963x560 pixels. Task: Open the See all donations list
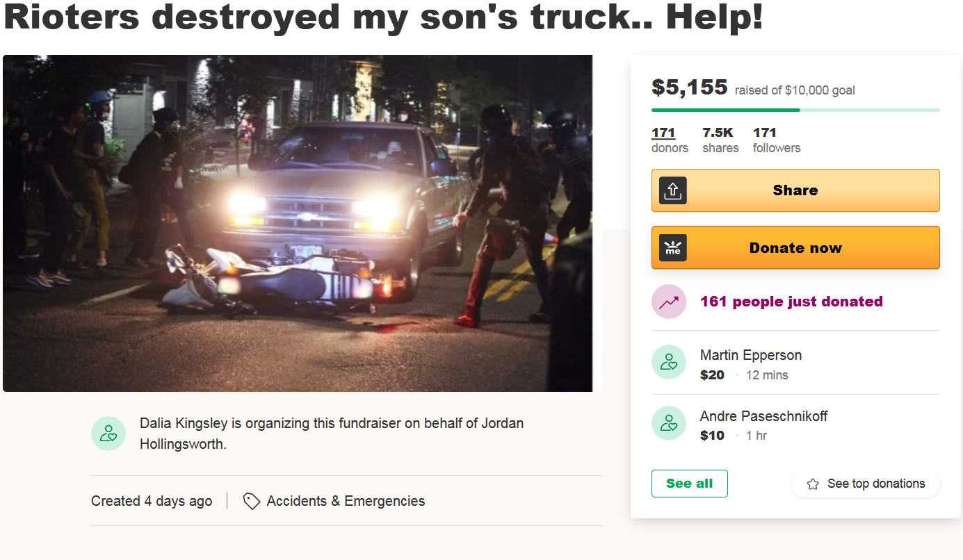689,484
